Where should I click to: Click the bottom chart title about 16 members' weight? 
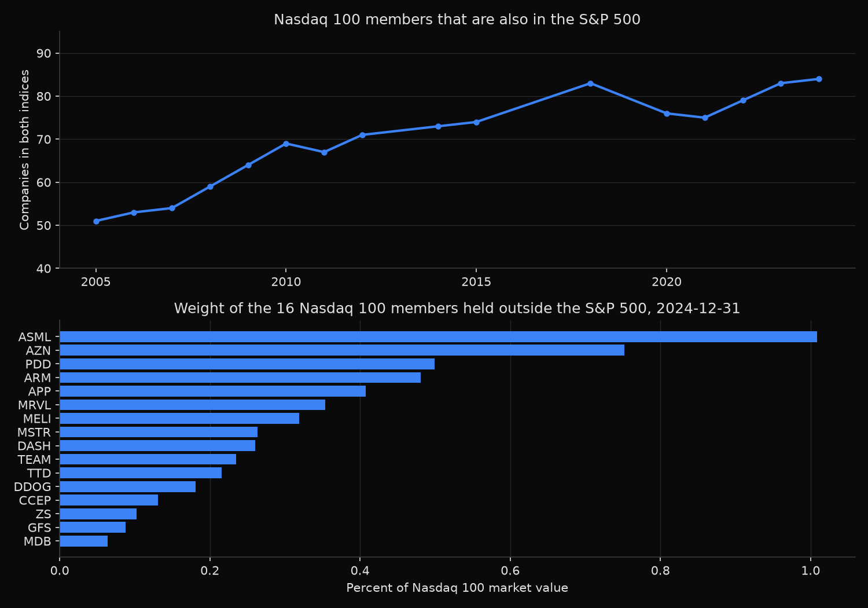pos(457,309)
